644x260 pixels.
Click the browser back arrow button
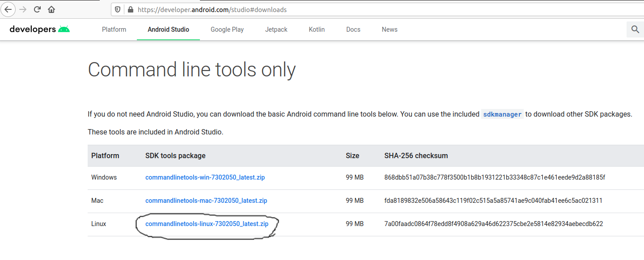coord(8,9)
